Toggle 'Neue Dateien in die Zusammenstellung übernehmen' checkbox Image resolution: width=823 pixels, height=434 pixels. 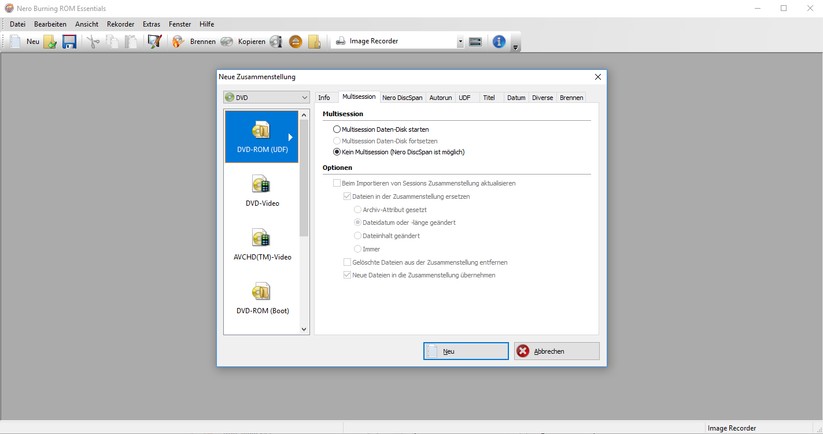point(348,275)
